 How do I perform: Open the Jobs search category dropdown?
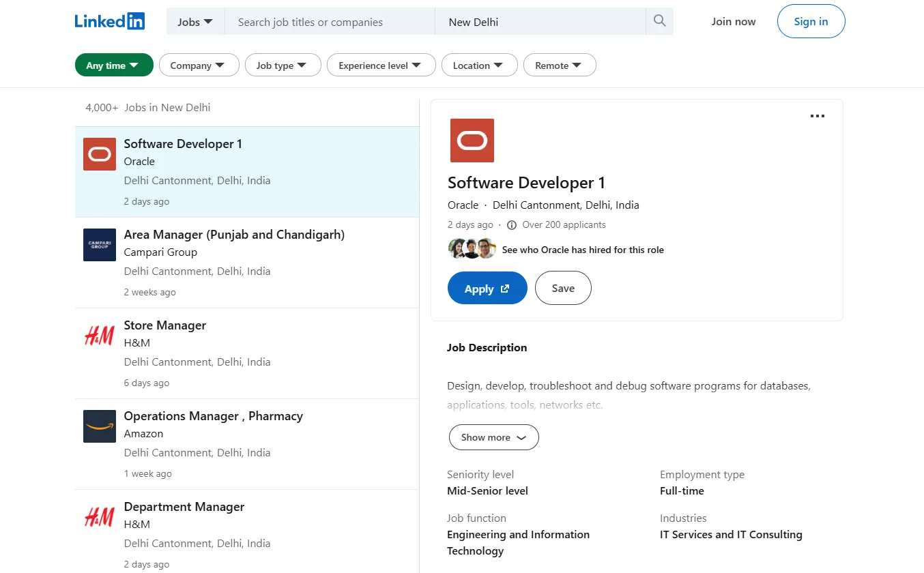tap(195, 22)
